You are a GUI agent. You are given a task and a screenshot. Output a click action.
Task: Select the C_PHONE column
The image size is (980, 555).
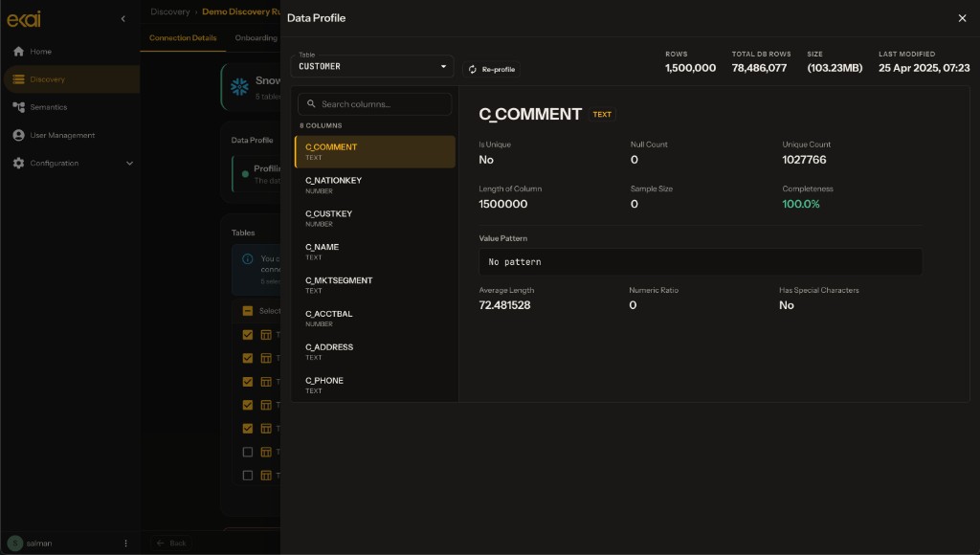(374, 385)
